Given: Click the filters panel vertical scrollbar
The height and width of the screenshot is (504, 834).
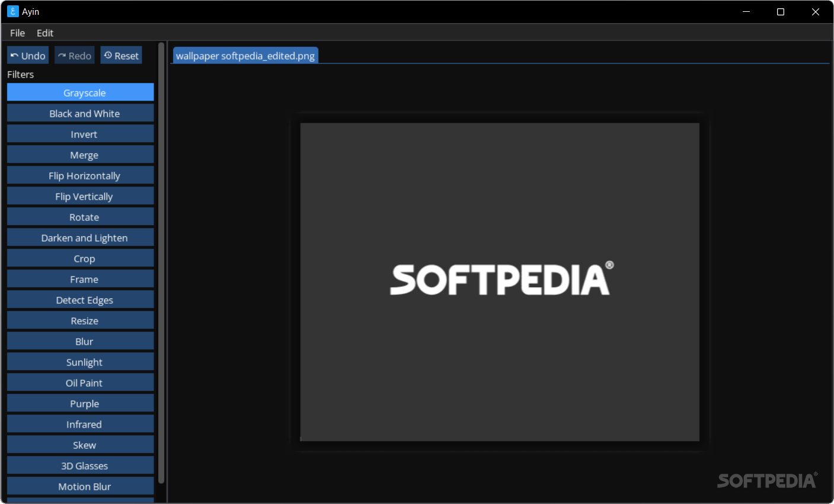Looking at the screenshot, I should click(161, 263).
